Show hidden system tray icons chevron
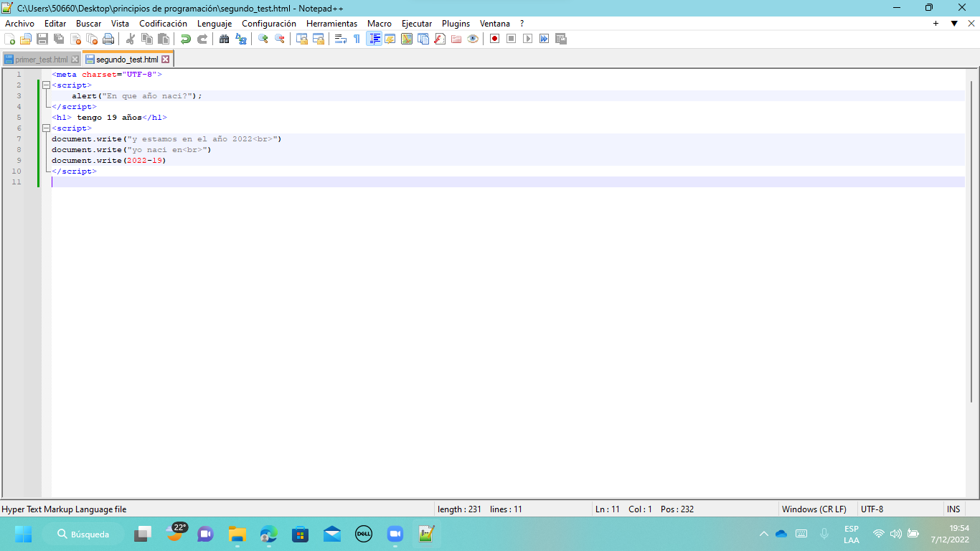 [x=763, y=534]
